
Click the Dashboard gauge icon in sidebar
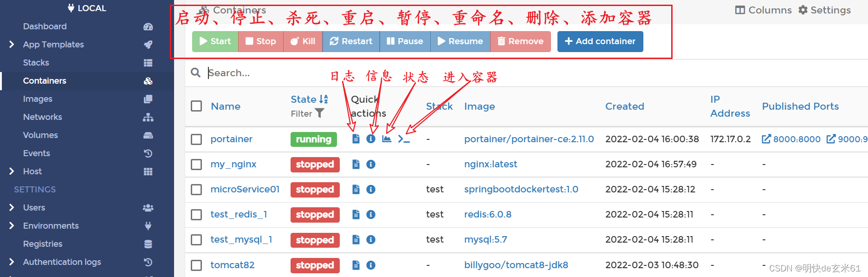click(x=148, y=26)
